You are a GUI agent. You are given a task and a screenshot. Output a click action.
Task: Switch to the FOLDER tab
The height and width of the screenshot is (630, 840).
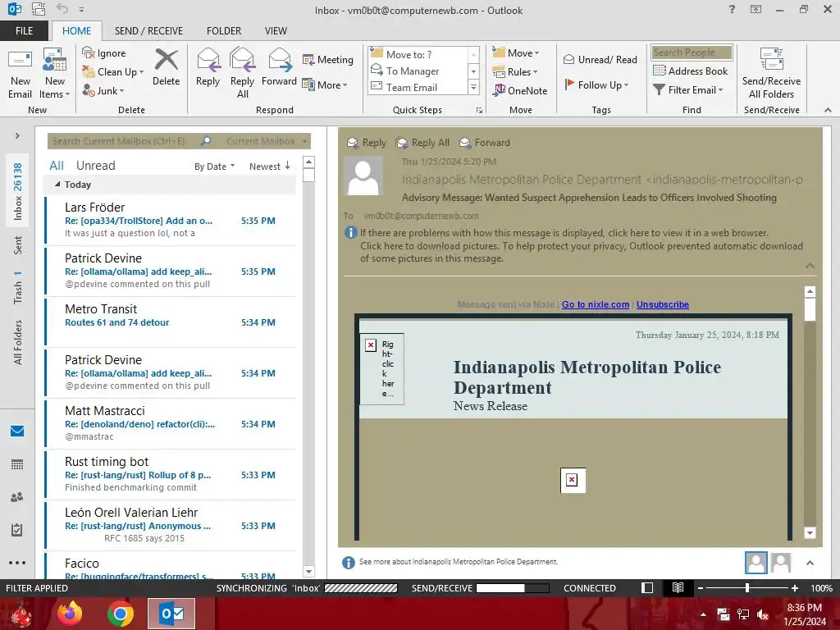[x=224, y=30]
